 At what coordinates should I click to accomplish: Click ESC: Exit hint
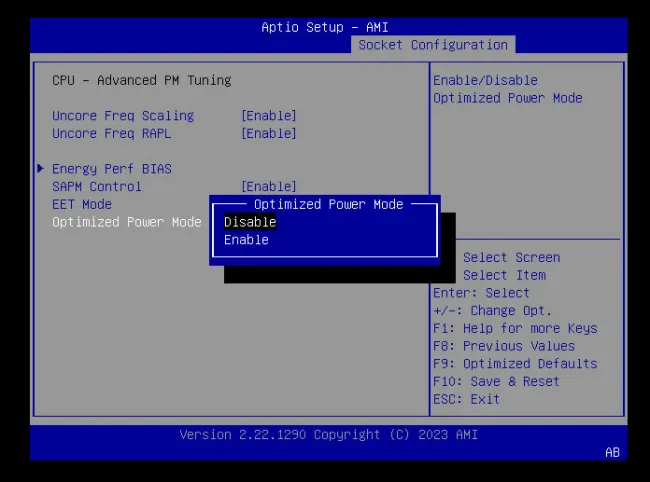pos(466,399)
